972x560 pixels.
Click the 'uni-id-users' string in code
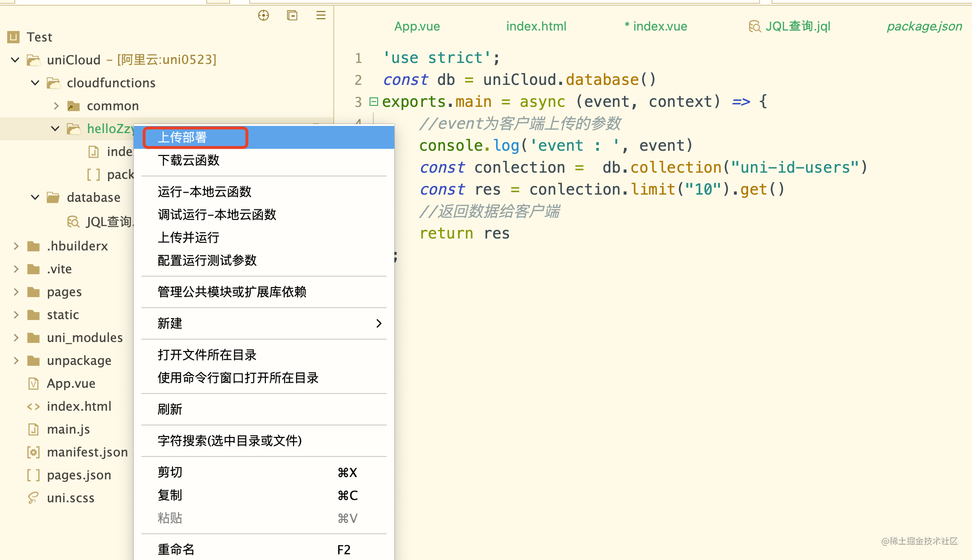pyautogui.click(x=795, y=167)
